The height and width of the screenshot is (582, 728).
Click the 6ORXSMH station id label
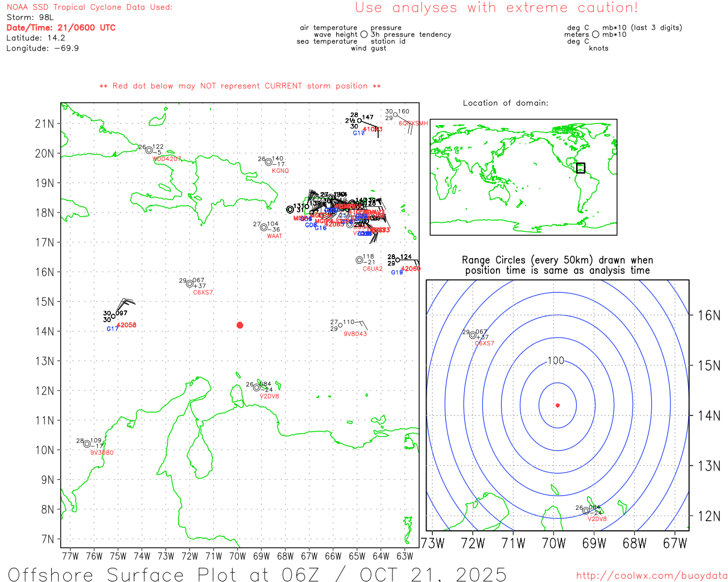point(413,123)
